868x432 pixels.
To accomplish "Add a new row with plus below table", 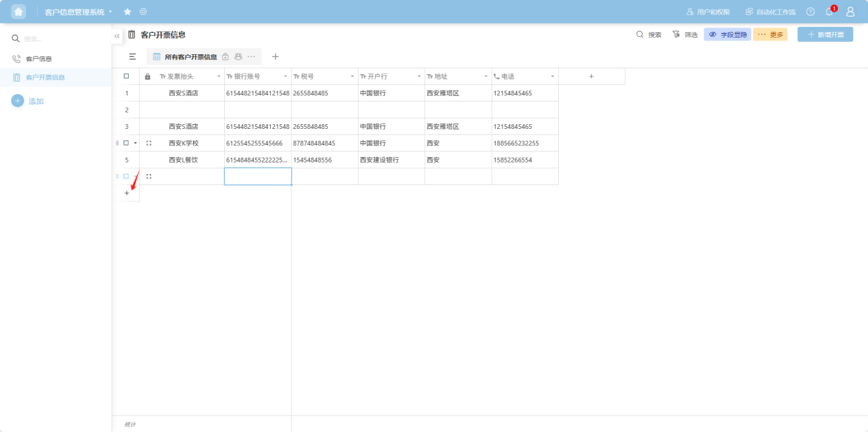I will point(126,193).
